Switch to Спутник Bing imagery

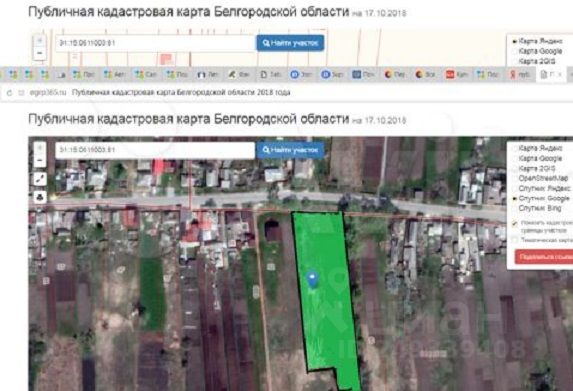pos(536,208)
